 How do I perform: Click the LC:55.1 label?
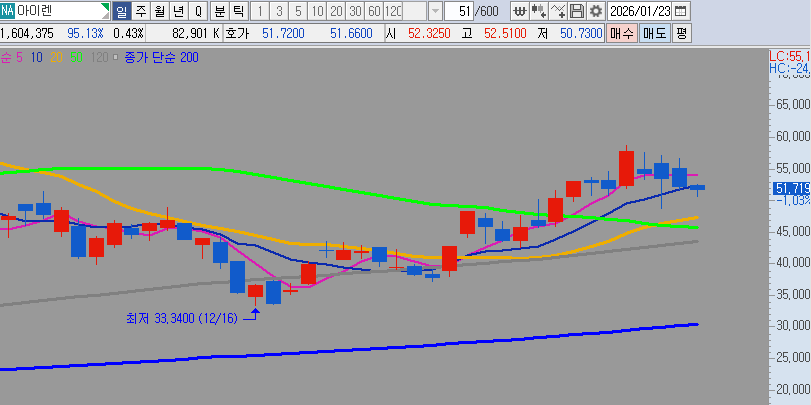click(x=790, y=55)
